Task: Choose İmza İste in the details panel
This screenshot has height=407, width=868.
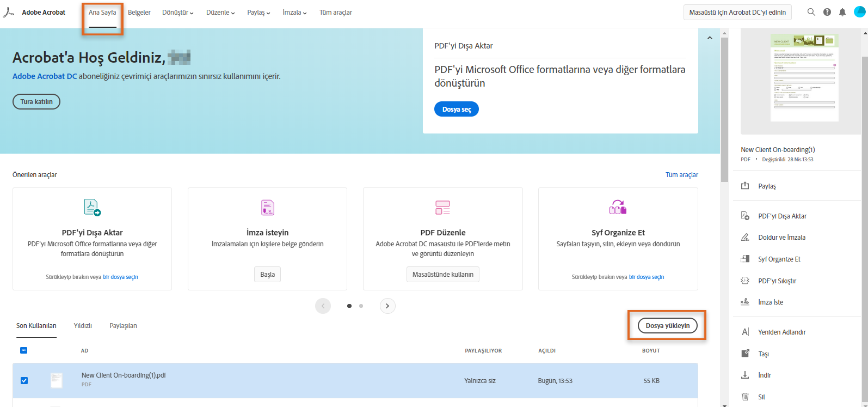Action: pyautogui.click(x=771, y=302)
